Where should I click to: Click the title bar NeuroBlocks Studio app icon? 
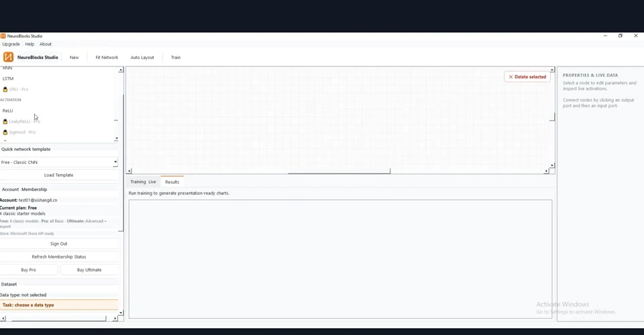pyautogui.click(x=3, y=36)
